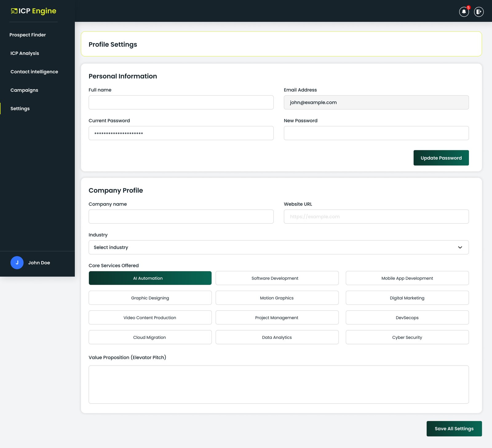Select Mobile App Development service
492x448 pixels.
(407, 278)
